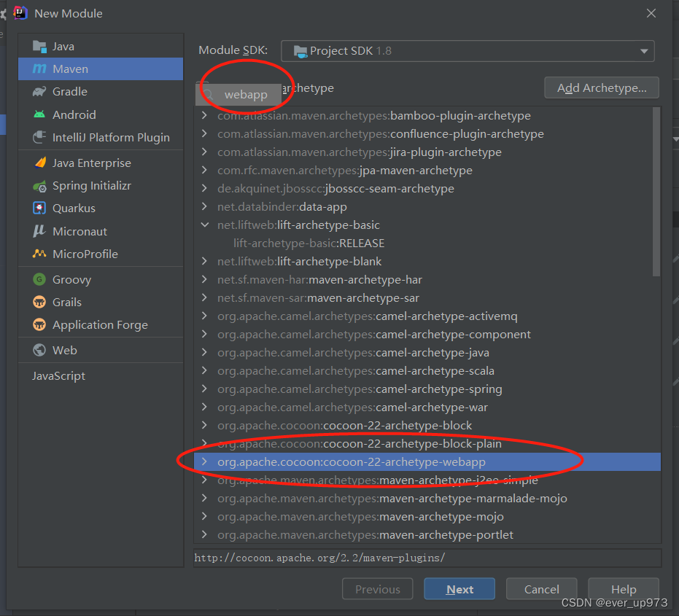Select JavaScript module type
Viewport: 679px width, 616px height.
pos(101,375)
